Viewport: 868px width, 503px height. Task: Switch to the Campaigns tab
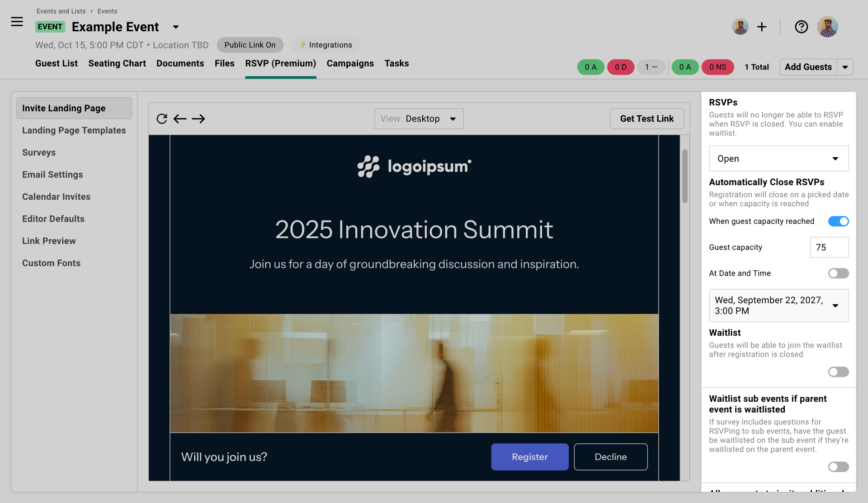(350, 64)
